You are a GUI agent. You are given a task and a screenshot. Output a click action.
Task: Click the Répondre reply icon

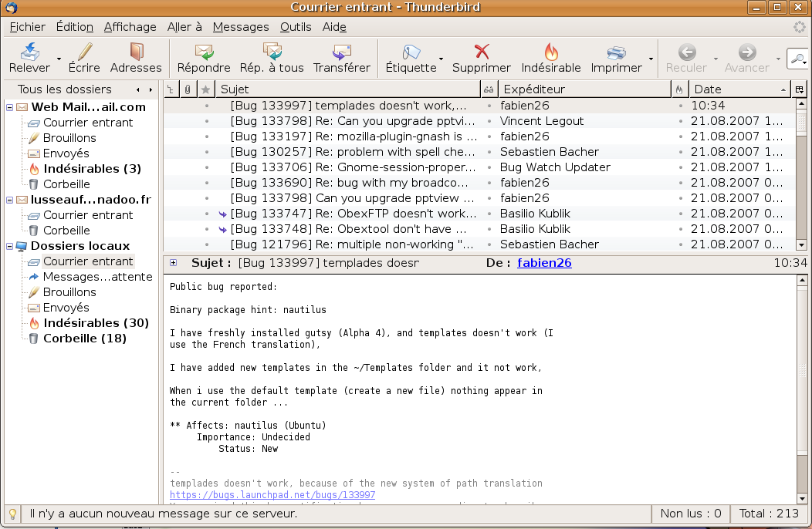pos(204,52)
